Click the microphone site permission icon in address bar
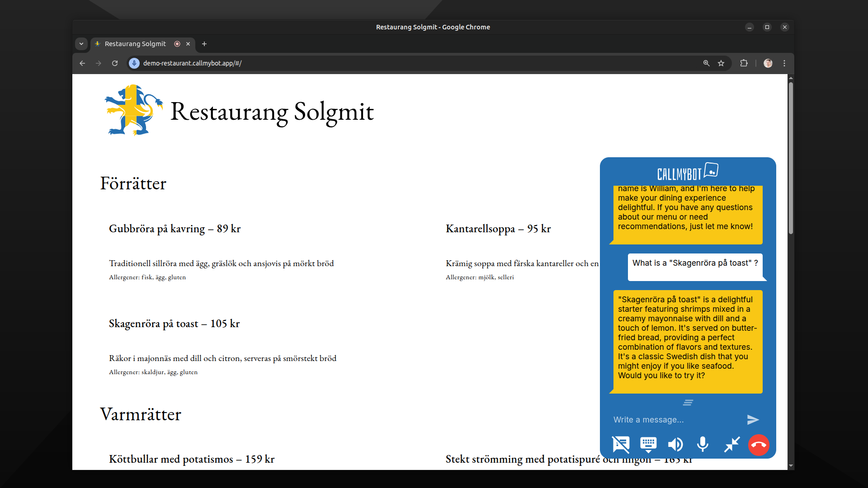Image resolution: width=868 pixels, height=488 pixels. click(134, 63)
